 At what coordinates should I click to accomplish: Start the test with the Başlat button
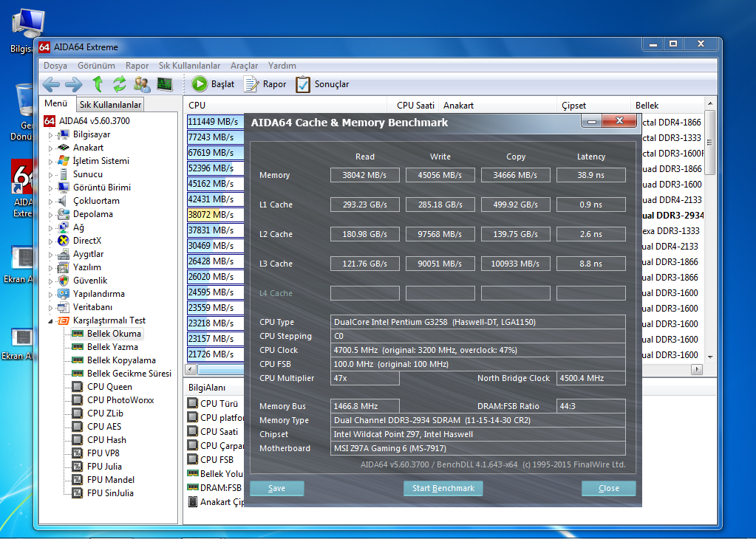pos(213,84)
